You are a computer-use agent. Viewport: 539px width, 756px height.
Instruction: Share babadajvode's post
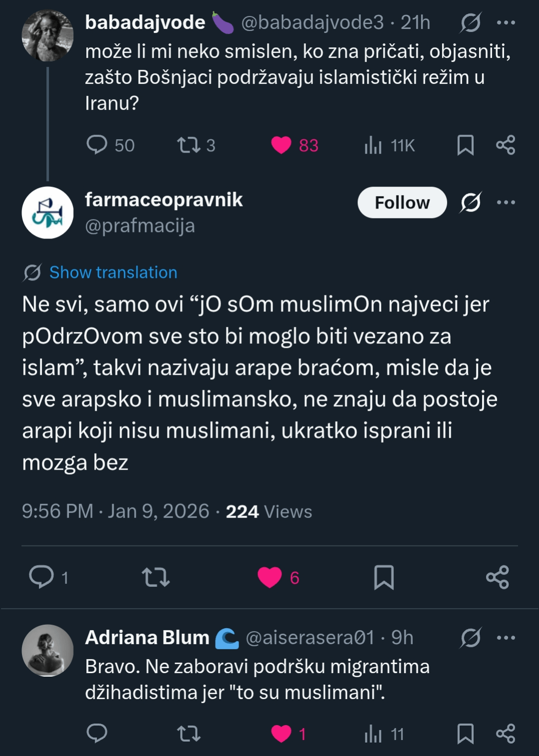pyautogui.click(x=505, y=145)
